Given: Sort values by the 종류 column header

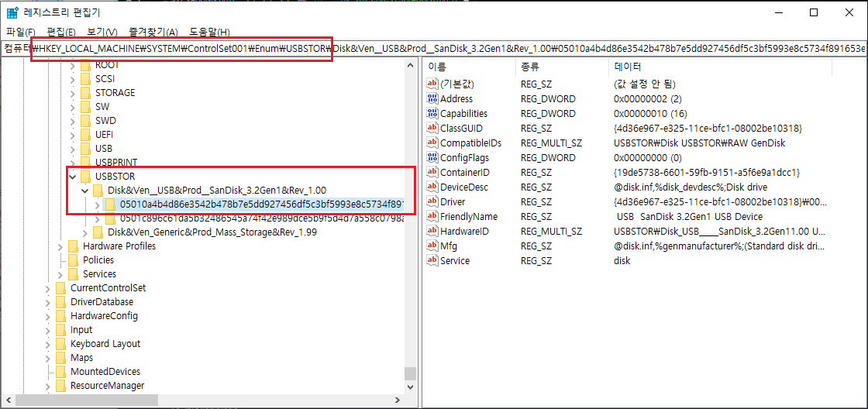Looking at the screenshot, I should coord(562,67).
